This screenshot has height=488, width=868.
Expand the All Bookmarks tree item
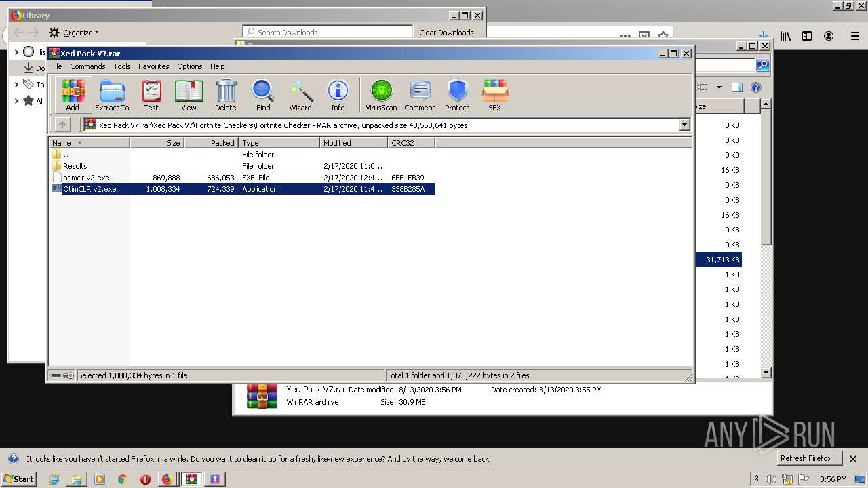[16, 101]
